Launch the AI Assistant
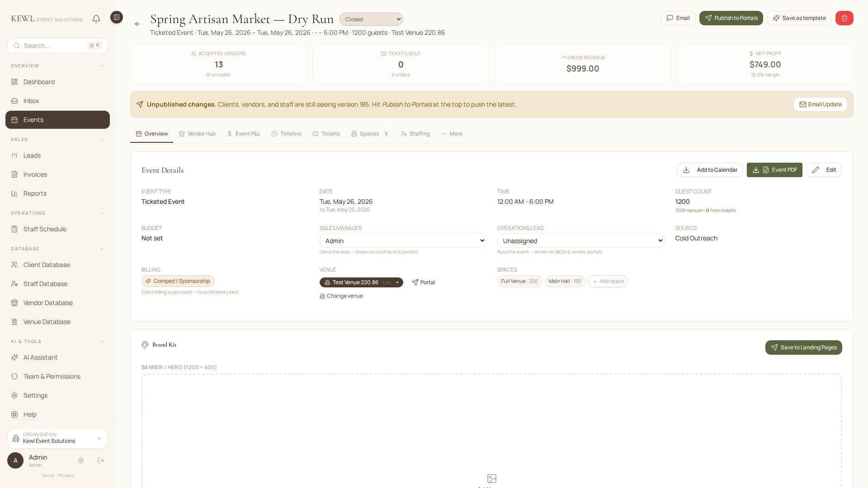The width and height of the screenshot is (868, 488). pos(57,357)
